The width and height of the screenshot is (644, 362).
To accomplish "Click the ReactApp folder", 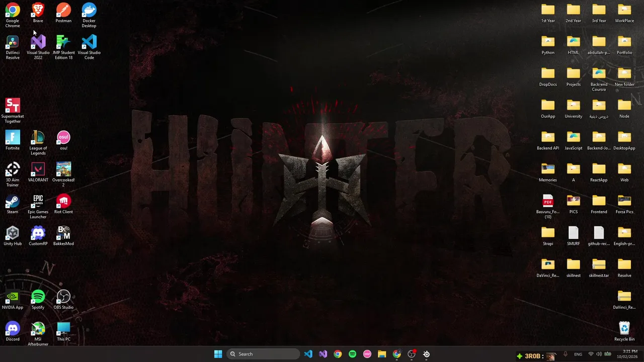I will click(599, 172).
